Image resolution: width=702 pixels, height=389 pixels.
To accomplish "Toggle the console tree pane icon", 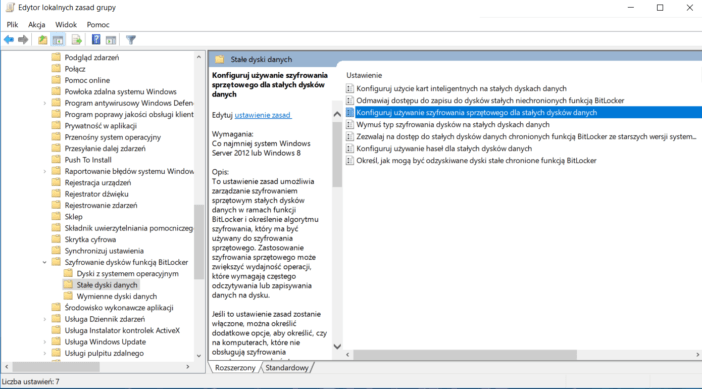I will 58,40.
